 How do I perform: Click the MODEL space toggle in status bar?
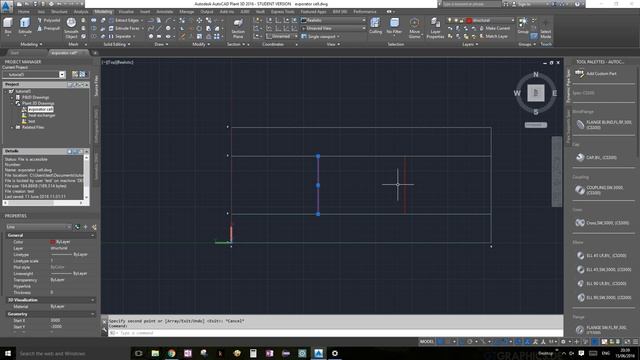[x=427, y=342]
